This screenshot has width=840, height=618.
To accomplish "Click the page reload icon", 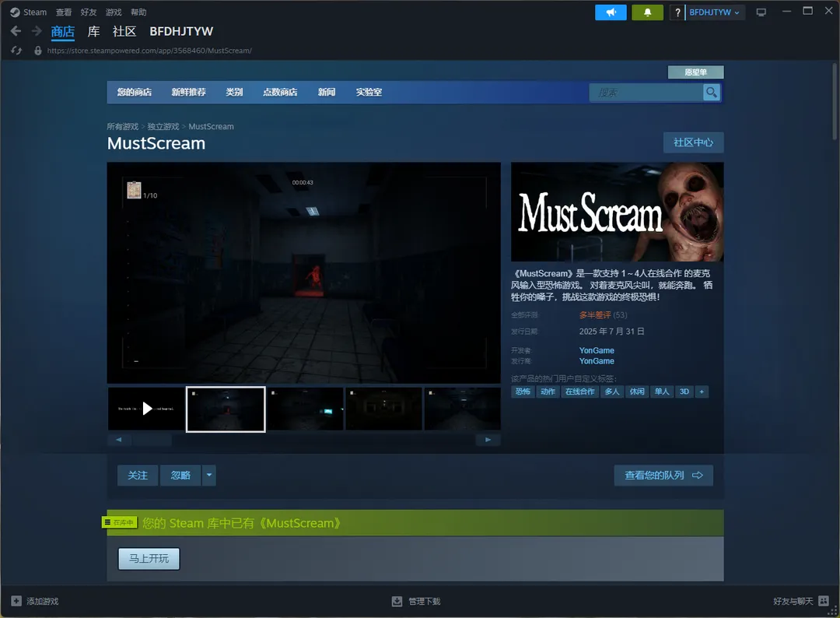I will [x=16, y=51].
